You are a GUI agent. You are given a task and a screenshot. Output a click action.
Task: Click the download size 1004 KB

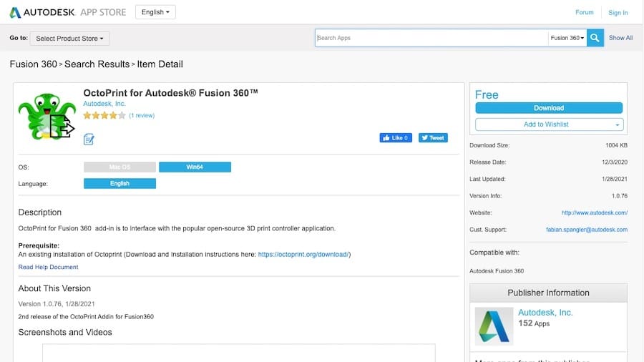click(x=616, y=145)
